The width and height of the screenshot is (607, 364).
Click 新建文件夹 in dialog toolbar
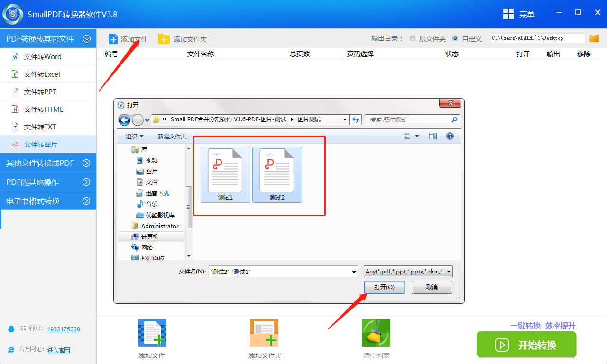tap(172, 136)
